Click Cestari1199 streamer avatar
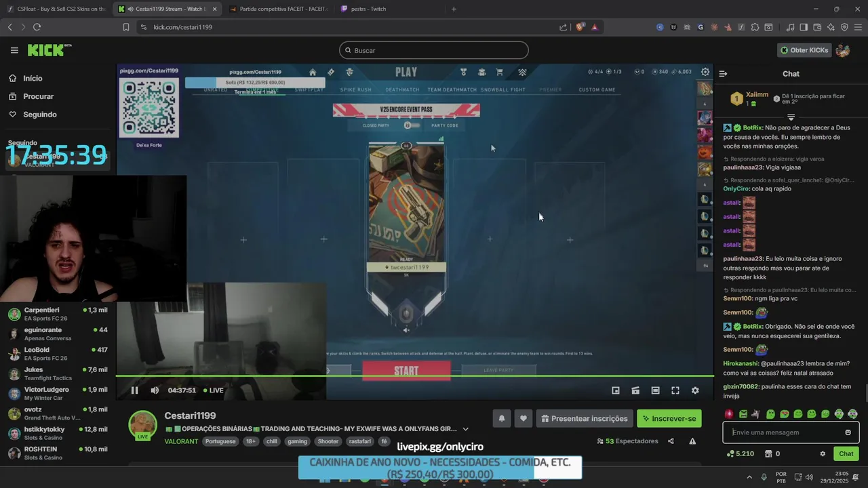Viewport: 868px width, 488px height. [x=143, y=425]
